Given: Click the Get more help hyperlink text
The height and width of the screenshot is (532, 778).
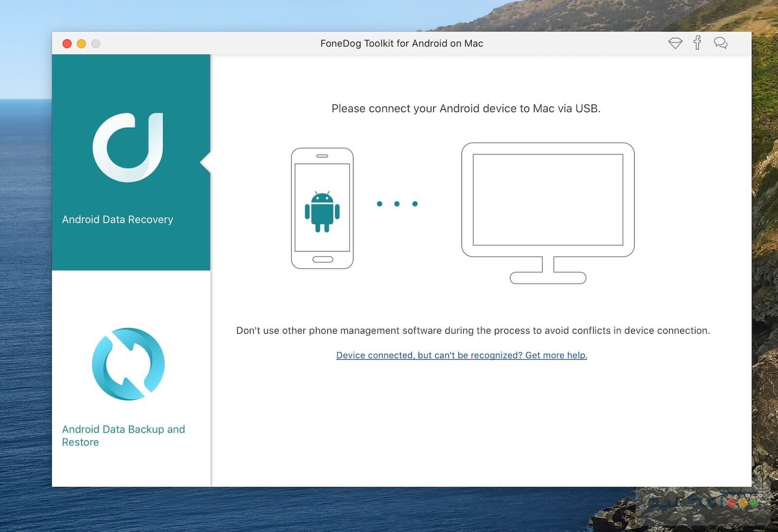Looking at the screenshot, I should click(x=554, y=355).
